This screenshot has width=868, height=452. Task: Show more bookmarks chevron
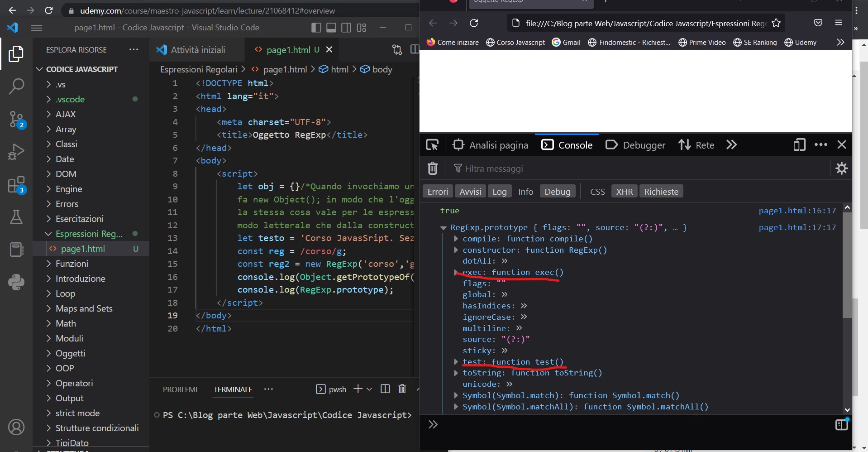840,42
